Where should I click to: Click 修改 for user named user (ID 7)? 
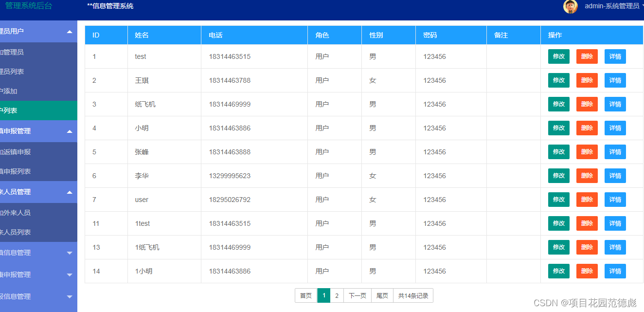tap(559, 200)
